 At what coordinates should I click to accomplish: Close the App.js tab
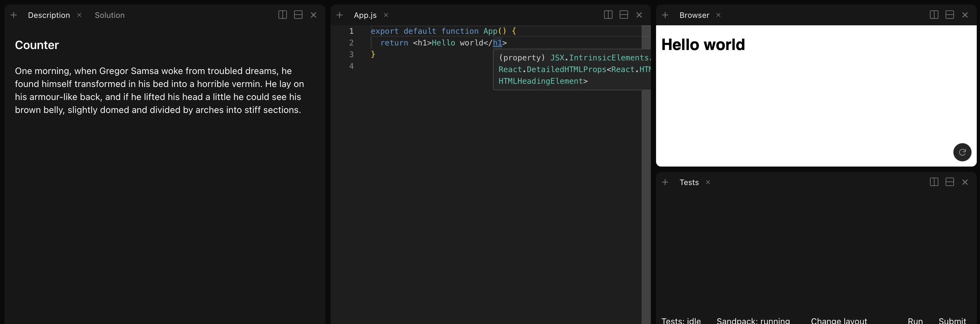click(386, 15)
